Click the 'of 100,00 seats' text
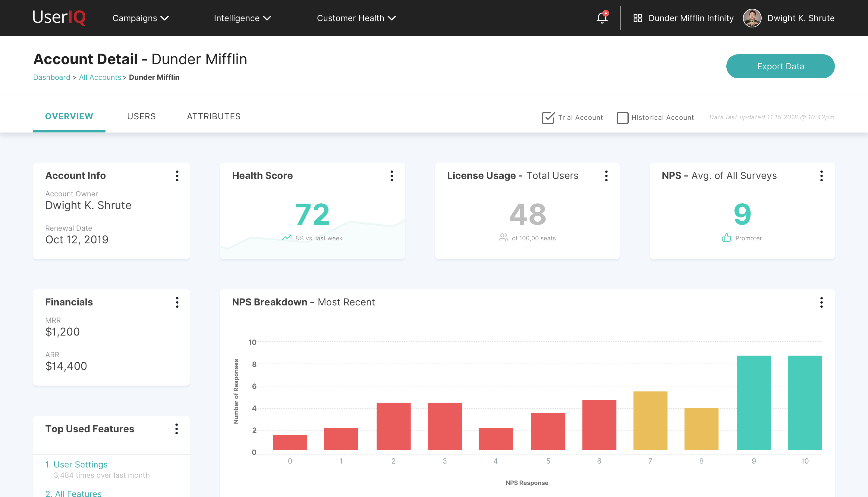868x497 pixels. click(534, 238)
